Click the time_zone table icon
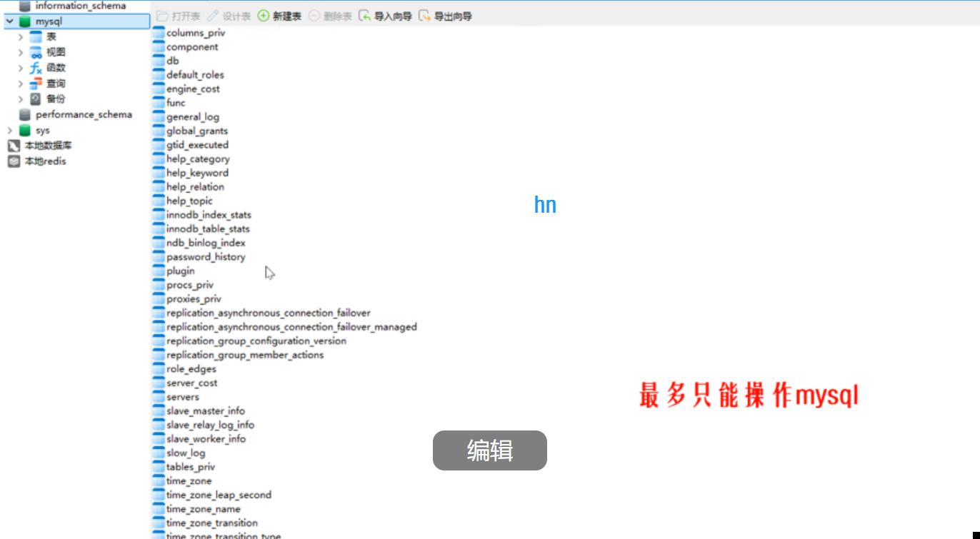The width and height of the screenshot is (980, 539). point(159,481)
